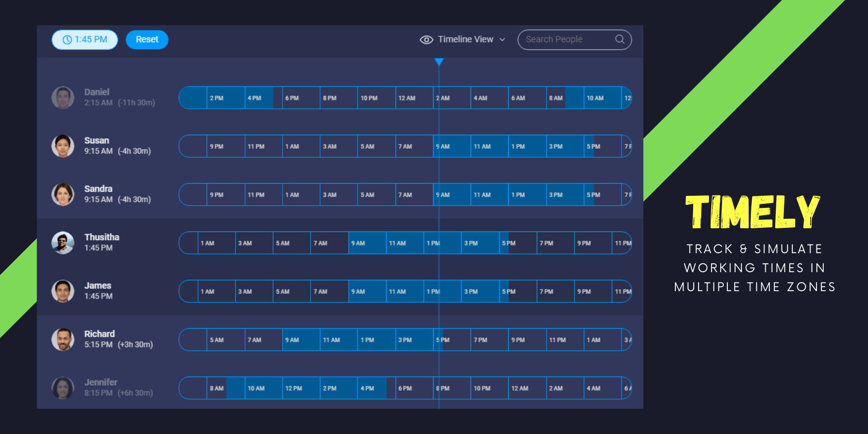Viewport: 868px width, 434px height.
Task: Open Richard's avatar photo
Action: point(63,340)
